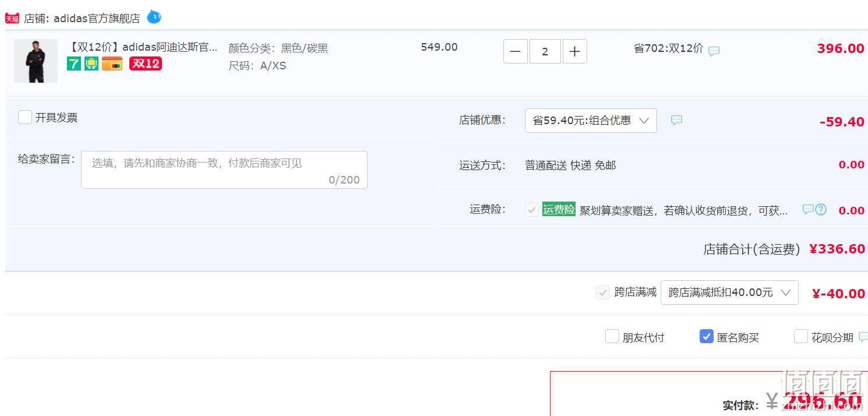
Task: Click the shipping insurance help question icon
Action: click(821, 209)
